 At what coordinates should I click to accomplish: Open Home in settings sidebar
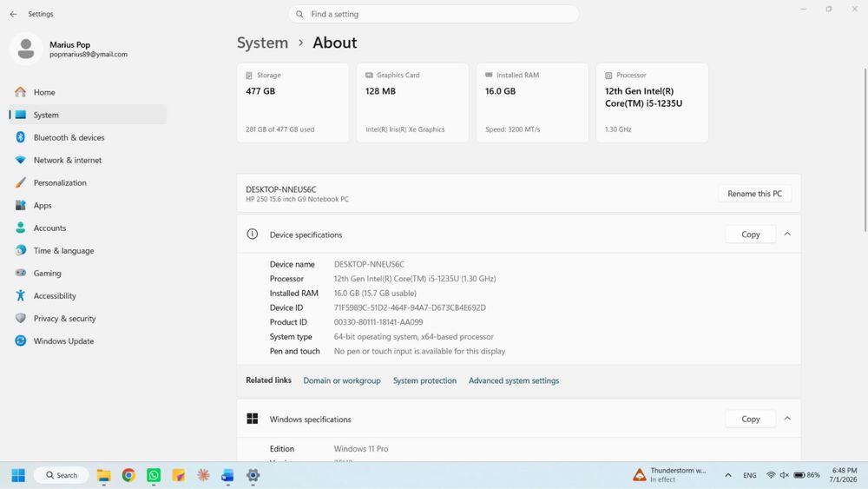(88, 92)
